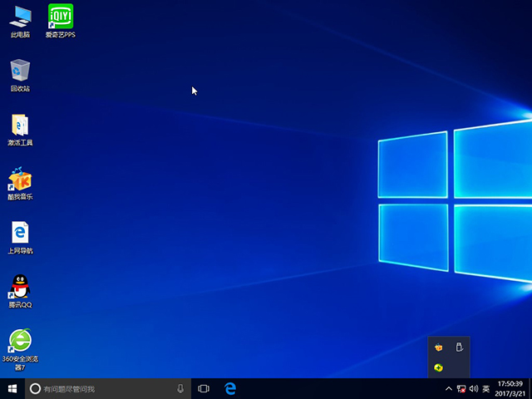532x399 pixels.
Task: Click the 激活工具 activation tool icon
Action: tap(20, 125)
